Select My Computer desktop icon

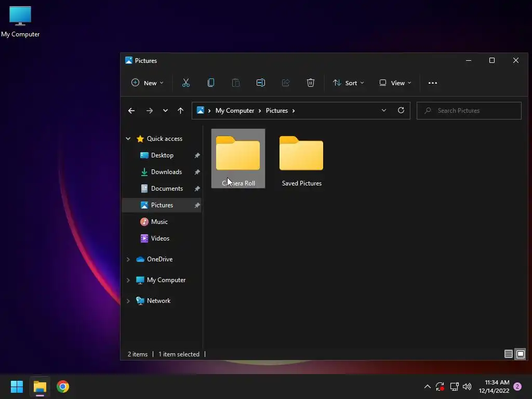coord(20,21)
